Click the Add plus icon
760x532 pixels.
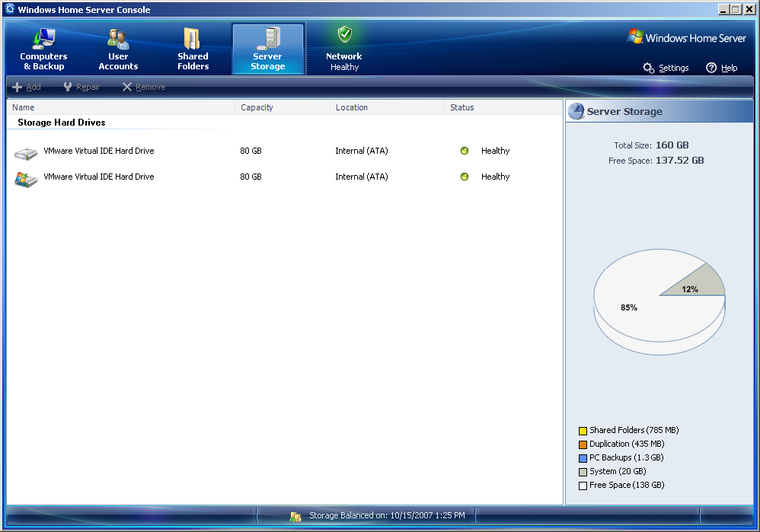pyautogui.click(x=17, y=88)
